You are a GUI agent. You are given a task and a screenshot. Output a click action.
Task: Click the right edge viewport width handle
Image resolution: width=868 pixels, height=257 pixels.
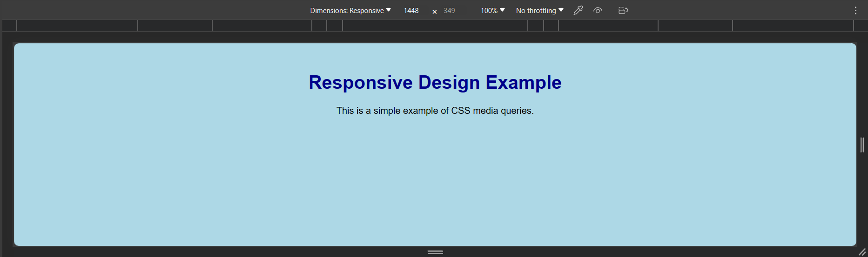(x=862, y=145)
